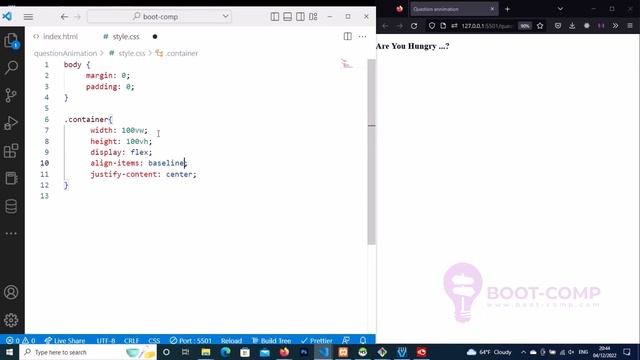Toggle the secondary side bar layout icon

tap(300, 17)
